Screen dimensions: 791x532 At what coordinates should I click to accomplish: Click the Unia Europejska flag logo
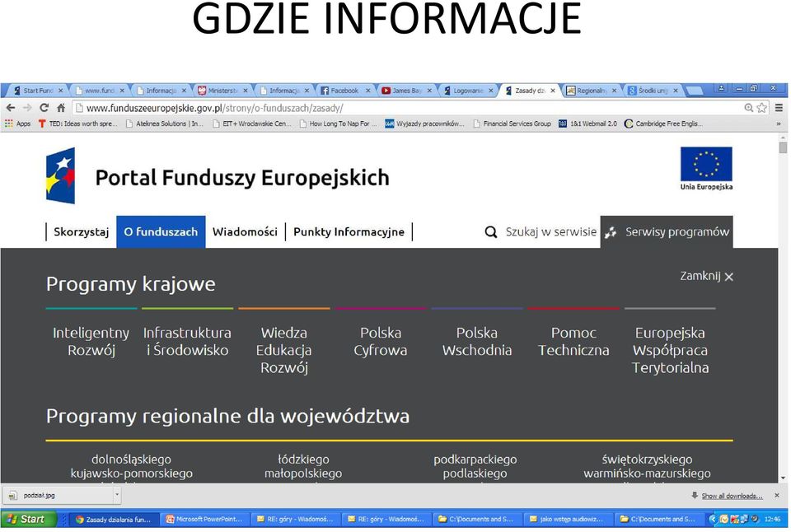coord(706,169)
